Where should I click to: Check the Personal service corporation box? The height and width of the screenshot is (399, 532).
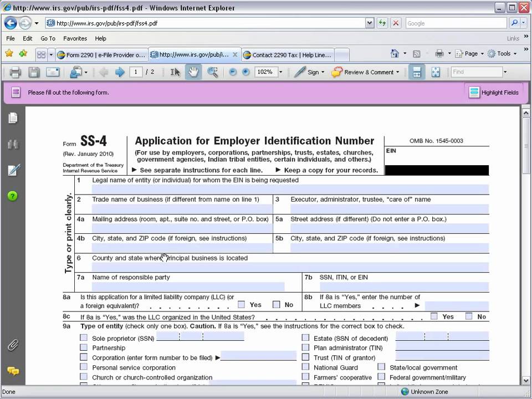tap(84, 367)
